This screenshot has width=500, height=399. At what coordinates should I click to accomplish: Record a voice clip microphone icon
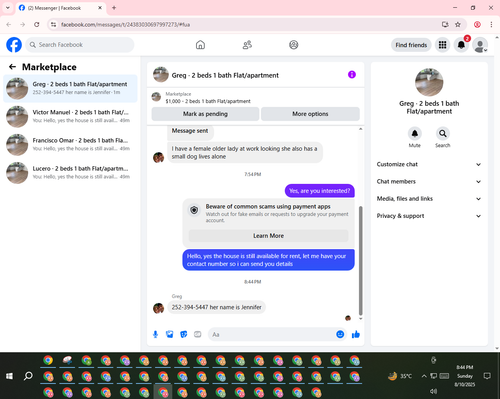pyautogui.click(x=155, y=334)
